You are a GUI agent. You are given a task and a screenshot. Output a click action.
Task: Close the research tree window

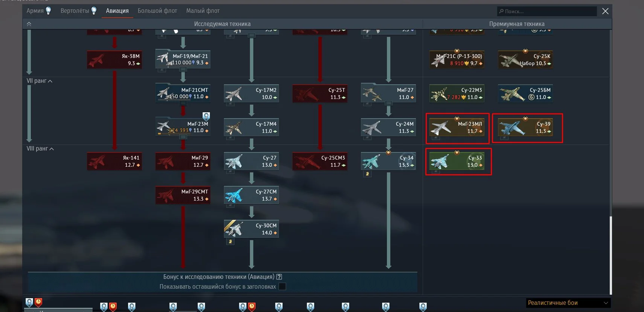tap(605, 11)
